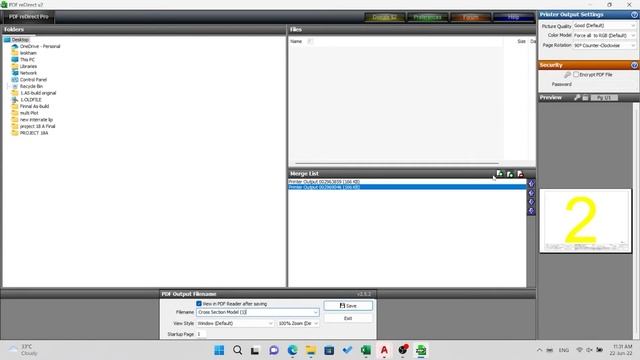Open the clock and date in system tray
The height and width of the screenshot is (360, 640).
coord(621,350)
